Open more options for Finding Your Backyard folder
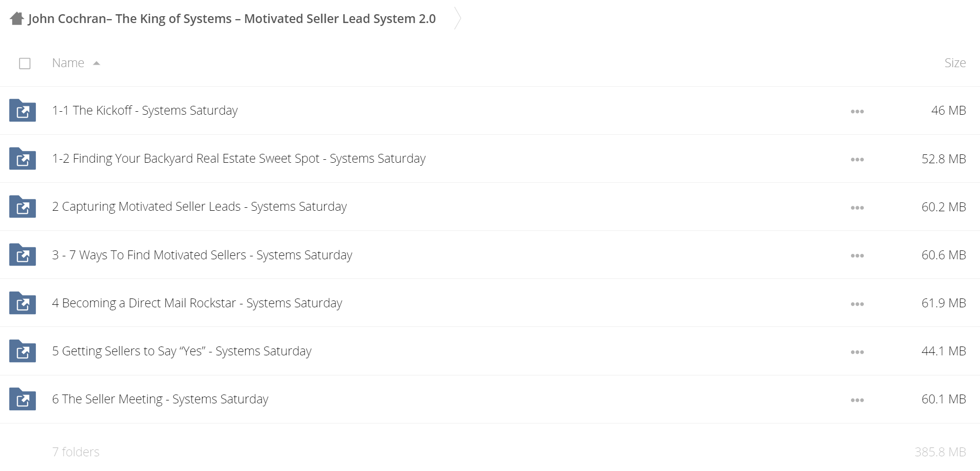 click(857, 159)
